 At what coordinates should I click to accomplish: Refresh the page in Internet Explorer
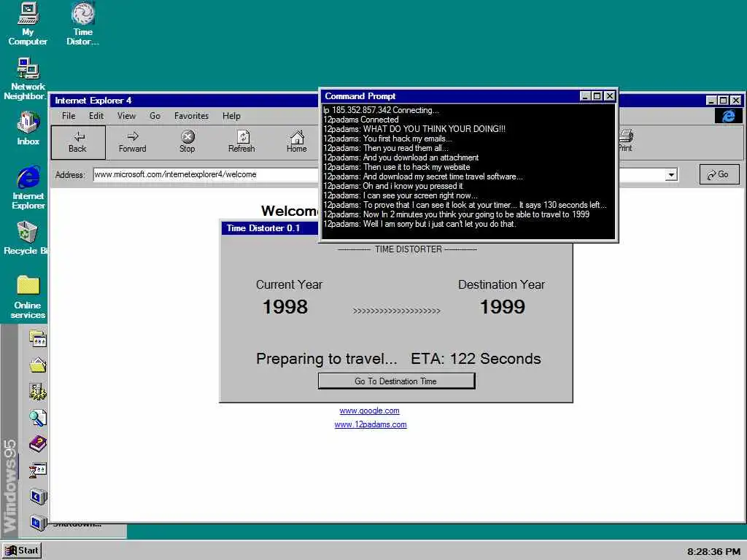[x=241, y=142]
